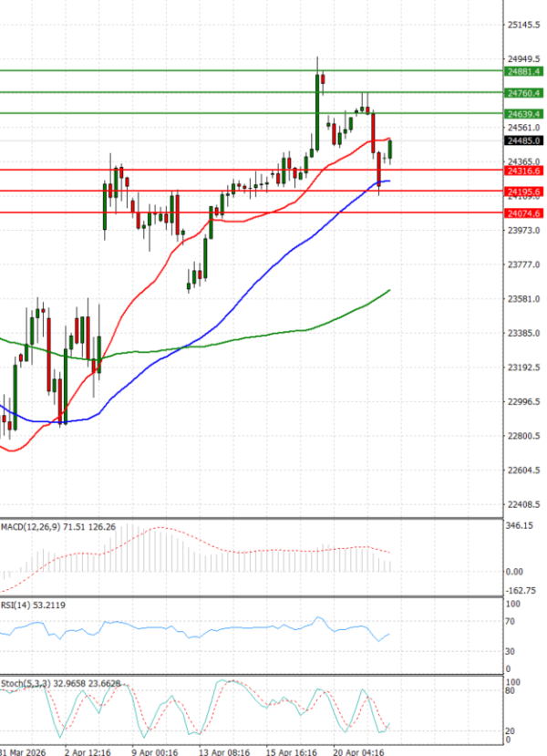Viewport: 547px width, 756px height.
Task: Click the green 24881.4 resistance price label
Action: 523,70
